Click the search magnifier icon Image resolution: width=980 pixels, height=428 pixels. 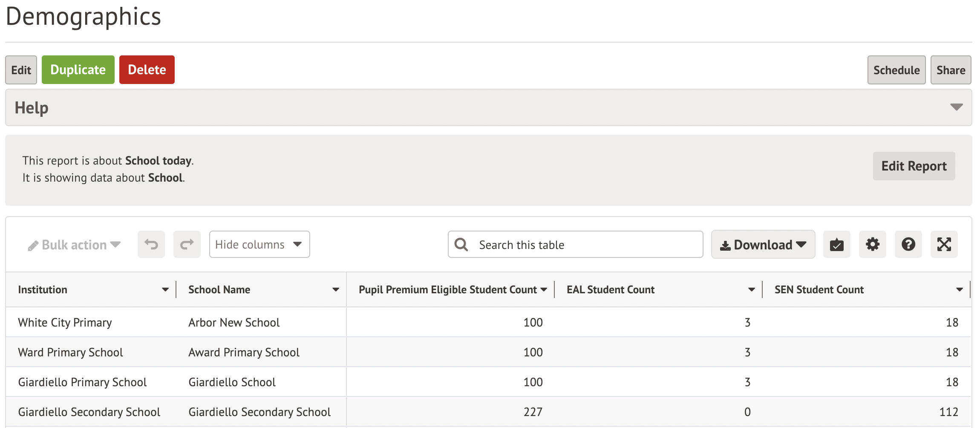(461, 245)
